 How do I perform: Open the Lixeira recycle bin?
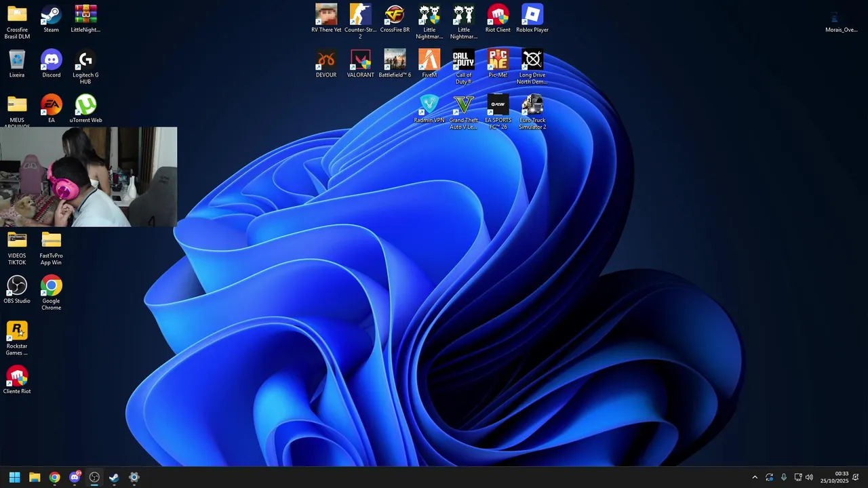[17, 64]
